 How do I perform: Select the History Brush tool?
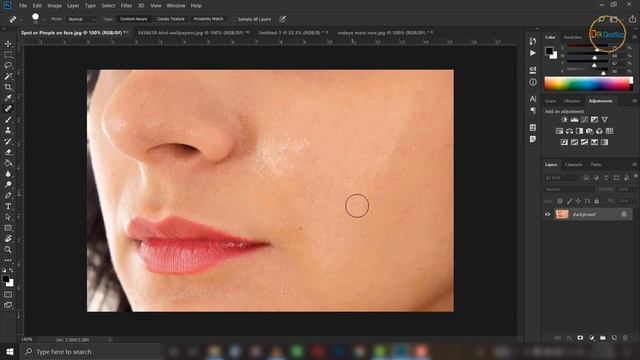[8, 141]
